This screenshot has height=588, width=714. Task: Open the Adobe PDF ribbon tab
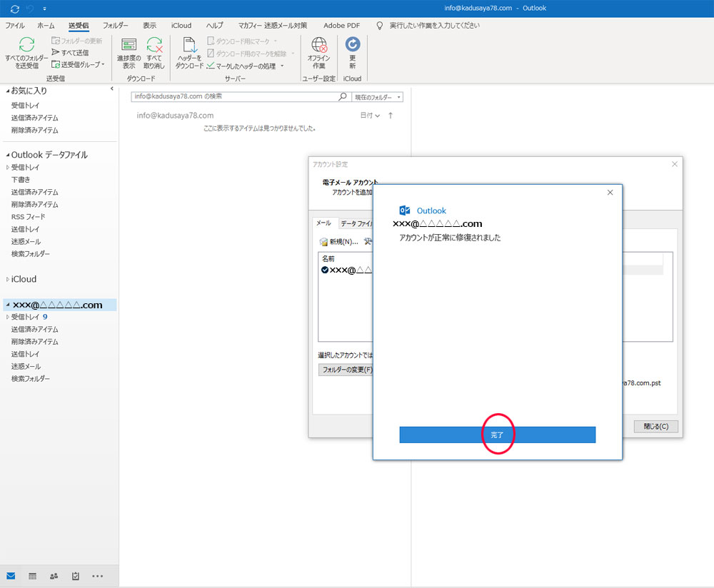tap(341, 26)
